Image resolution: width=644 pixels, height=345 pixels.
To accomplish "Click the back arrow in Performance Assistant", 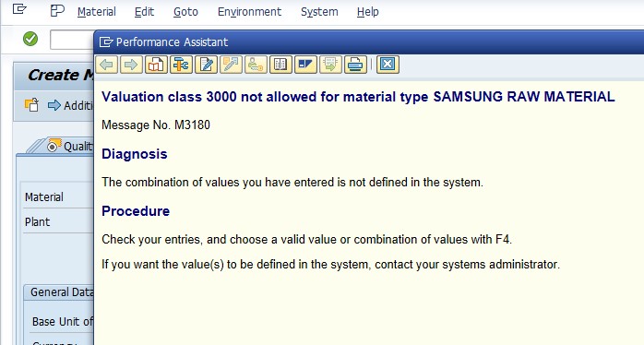I will coord(107,65).
